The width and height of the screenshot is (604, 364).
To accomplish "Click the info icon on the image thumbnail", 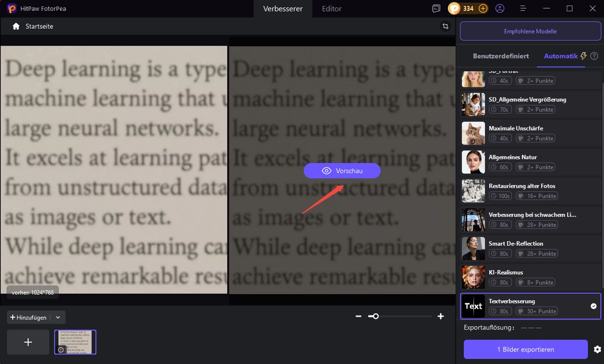I will tap(60, 350).
